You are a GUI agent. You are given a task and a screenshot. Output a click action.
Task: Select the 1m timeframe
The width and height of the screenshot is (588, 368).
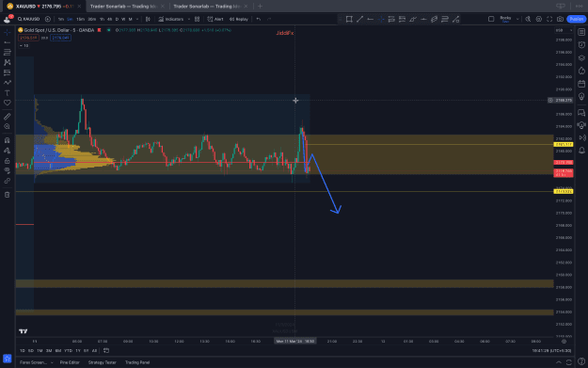[61, 19]
